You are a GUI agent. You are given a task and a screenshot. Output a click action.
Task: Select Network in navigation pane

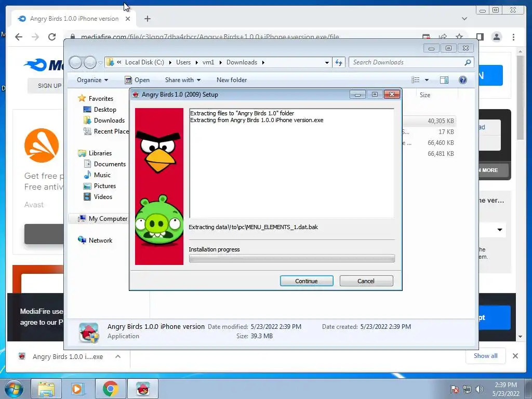coord(100,241)
